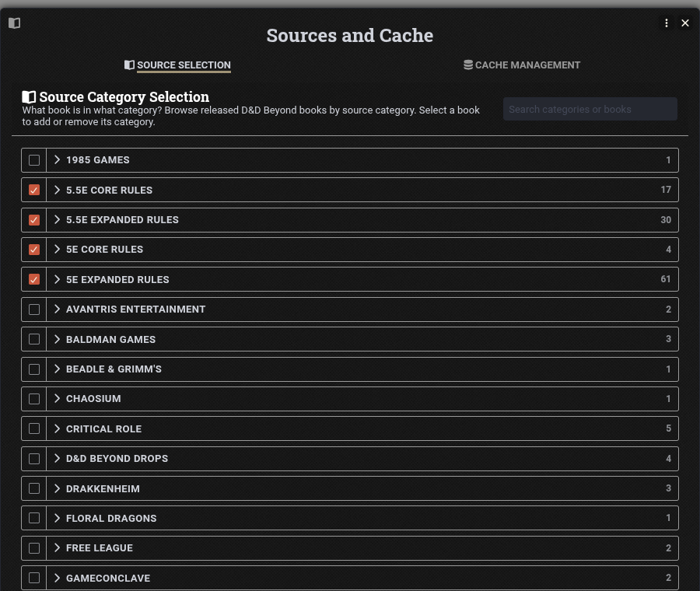Click the count 30 on 5.5E Expanded Rules

666,219
